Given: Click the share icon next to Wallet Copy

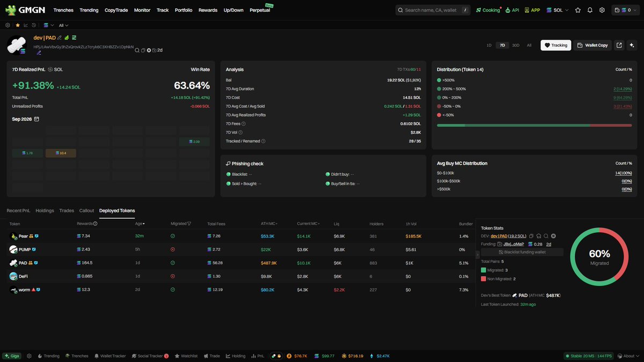Looking at the screenshot, I should [619, 45].
